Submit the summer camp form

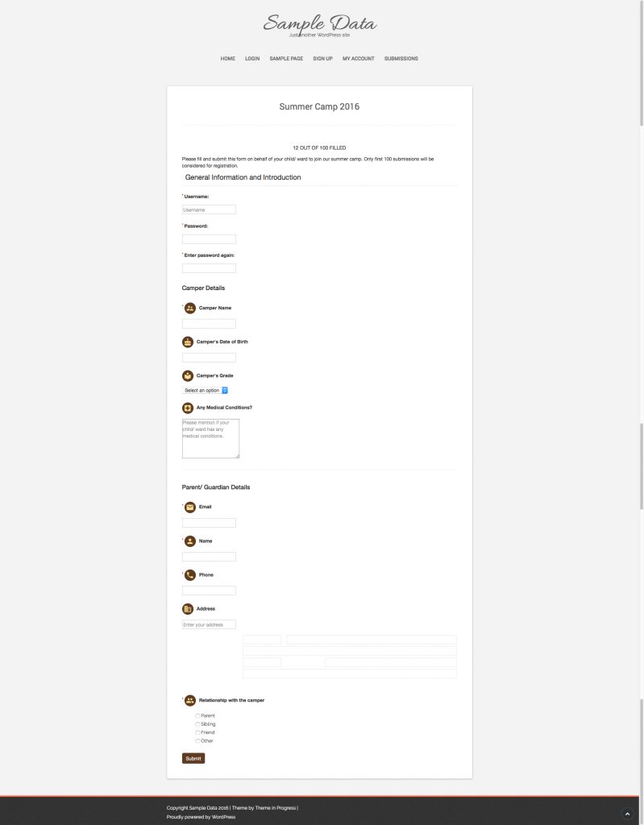pyautogui.click(x=193, y=758)
